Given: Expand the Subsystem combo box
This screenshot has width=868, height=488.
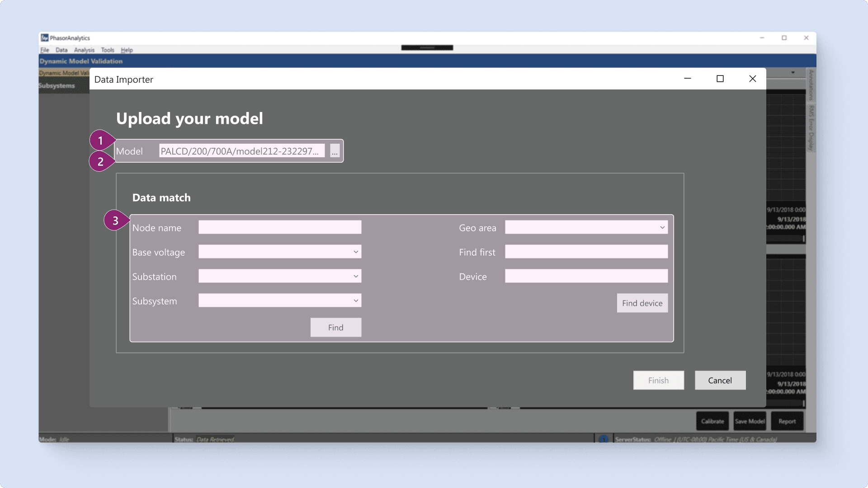Looking at the screenshot, I should pos(356,301).
